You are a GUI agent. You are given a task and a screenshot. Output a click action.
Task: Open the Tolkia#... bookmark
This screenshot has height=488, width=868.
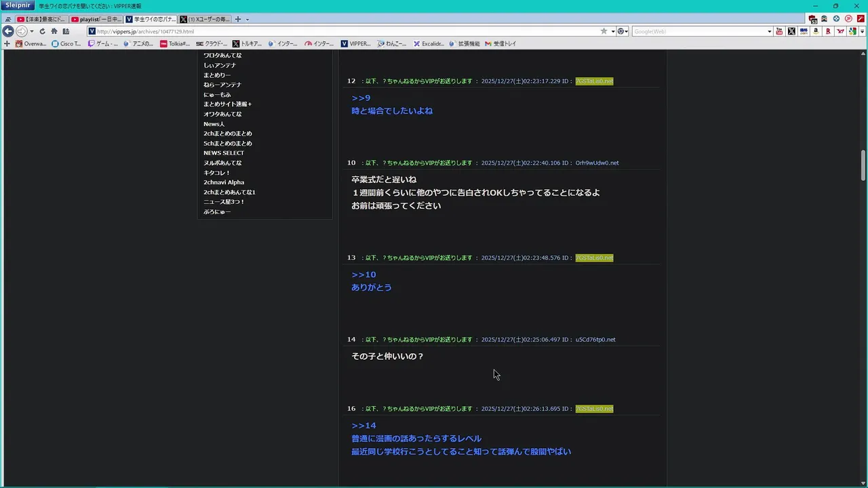click(x=175, y=43)
